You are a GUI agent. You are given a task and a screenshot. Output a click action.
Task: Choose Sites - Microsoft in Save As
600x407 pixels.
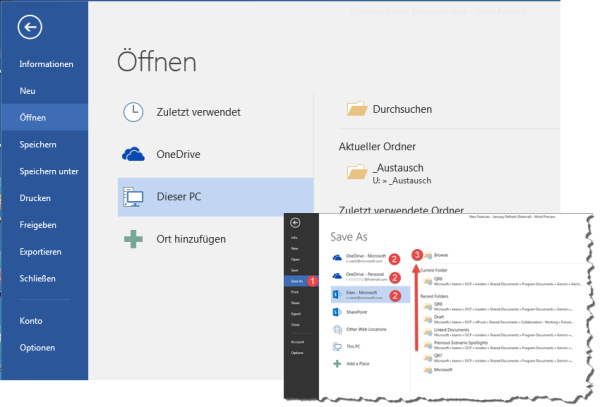370,295
